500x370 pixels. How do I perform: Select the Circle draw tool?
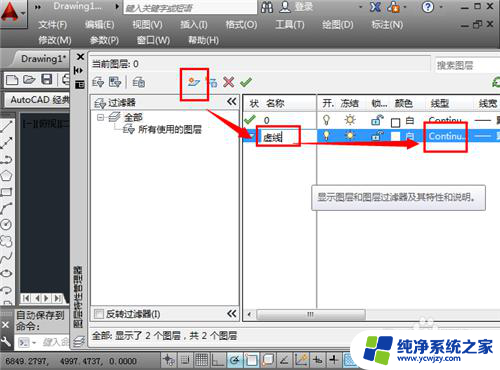coord(6,225)
